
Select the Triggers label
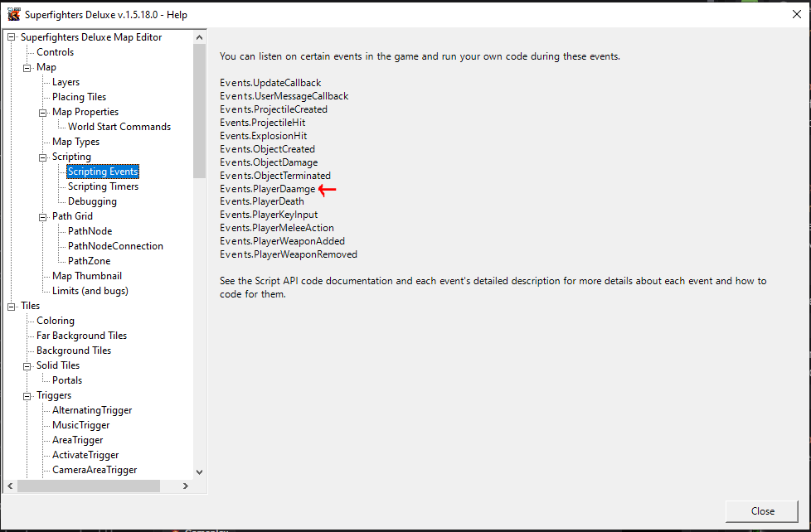(54, 395)
